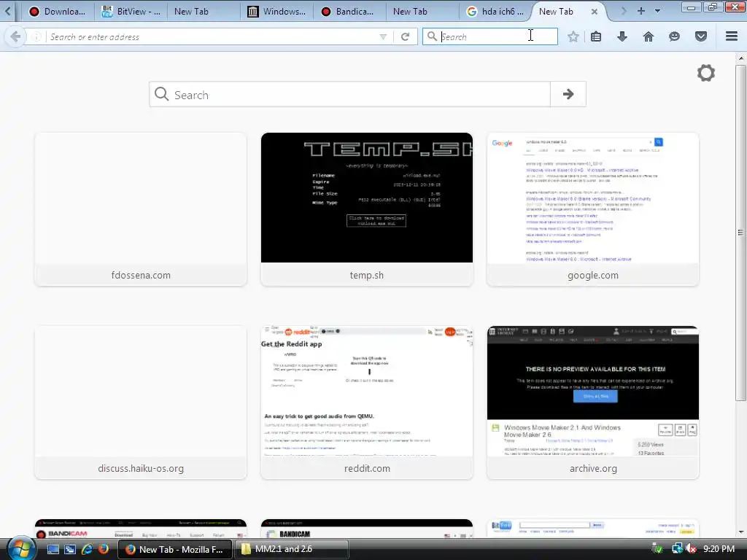Expand address bar history dropdown
Image resolution: width=747 pixels, height=560 pixels.
(x=383, y=36)
